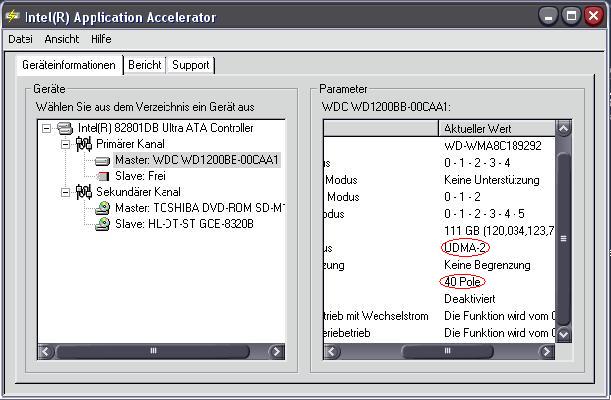Click the UDMA-2 value

pyautogui.click(x=465, y=248)
